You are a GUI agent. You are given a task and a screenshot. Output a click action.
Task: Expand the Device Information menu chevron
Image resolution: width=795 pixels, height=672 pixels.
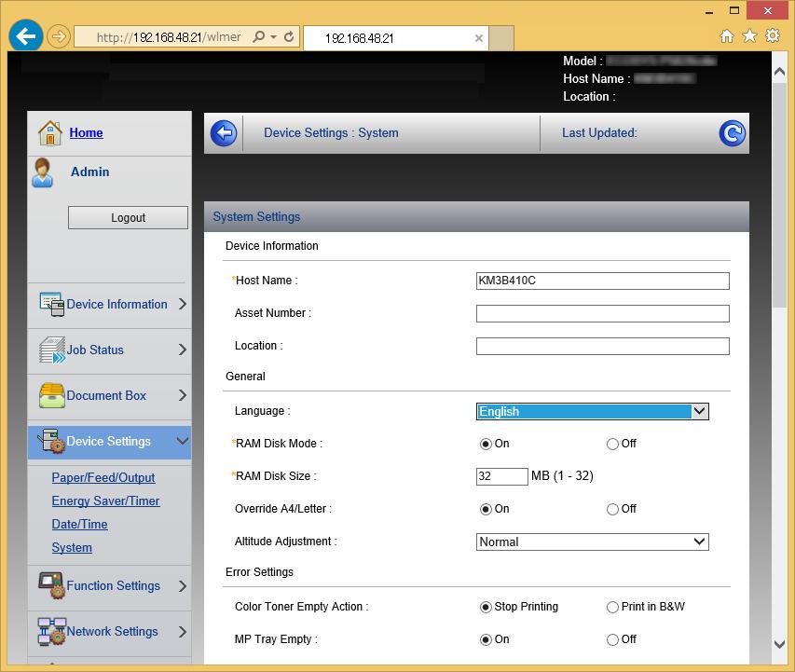[183, 304]
